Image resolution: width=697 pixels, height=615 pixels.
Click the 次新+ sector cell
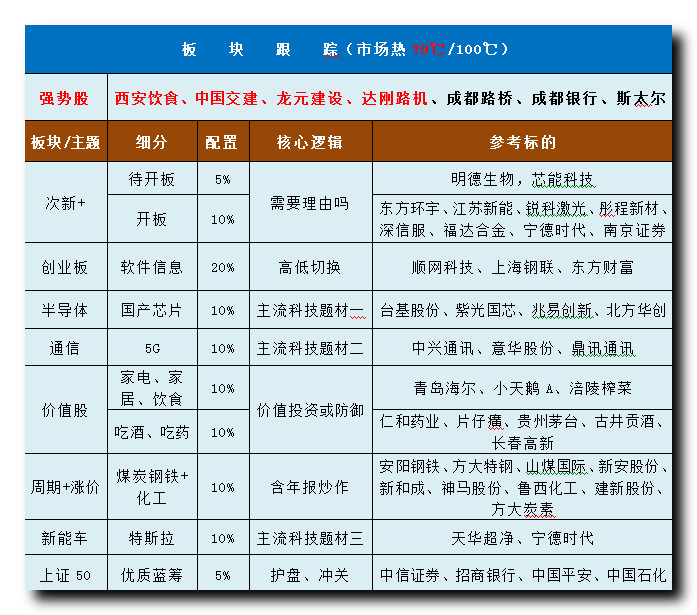65,203
